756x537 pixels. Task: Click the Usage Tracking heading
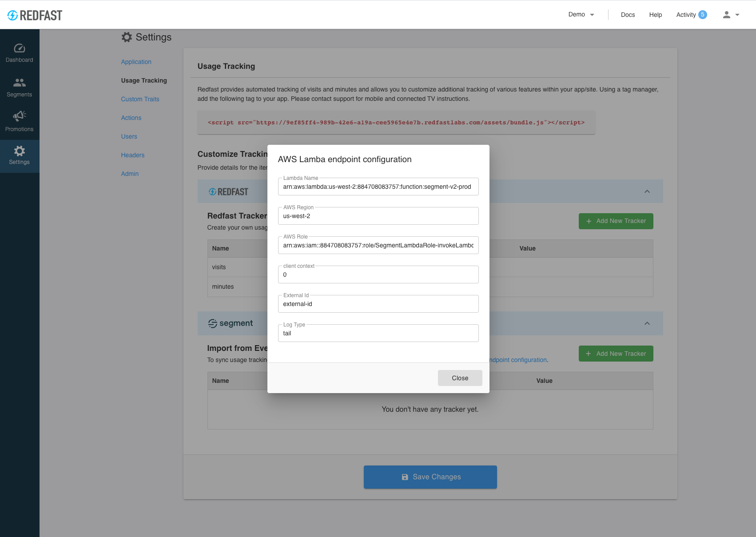tap(226, 66)
